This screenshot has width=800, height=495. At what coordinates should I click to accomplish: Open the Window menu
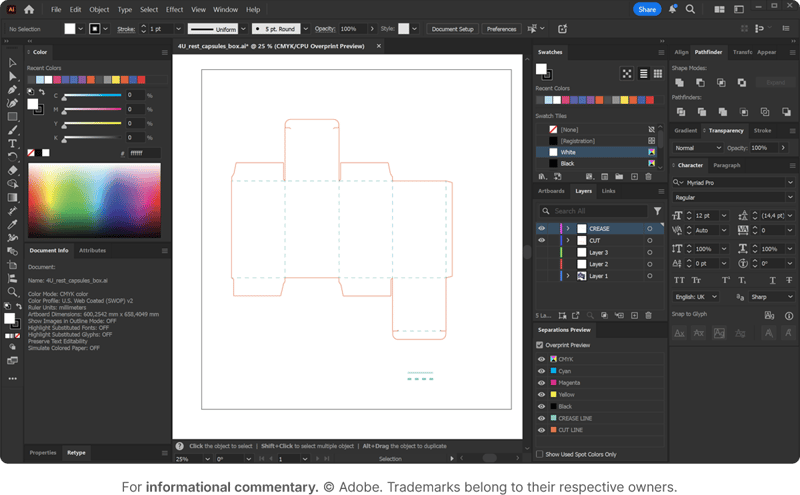225,9
